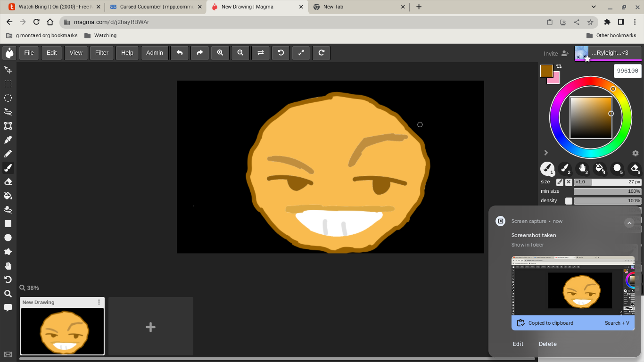This screenshot has height=362, width=644.
Task: Open Chrome tab search dropdown
Action: tap(594, 7)
